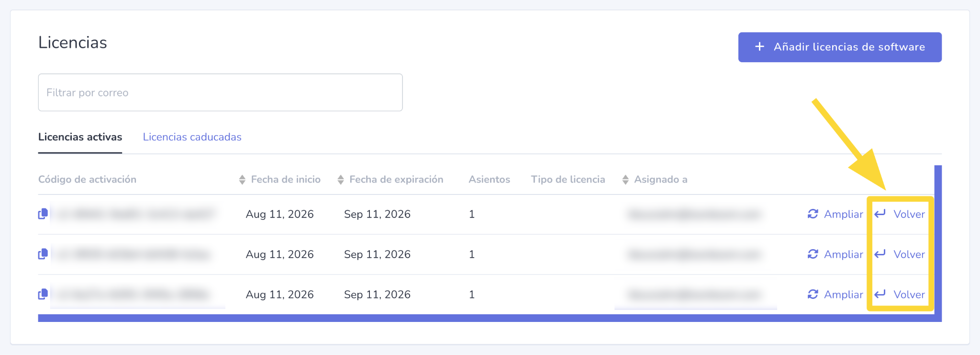Click Volver link in second row
This screenshot has height=355, width=980.
909,254
